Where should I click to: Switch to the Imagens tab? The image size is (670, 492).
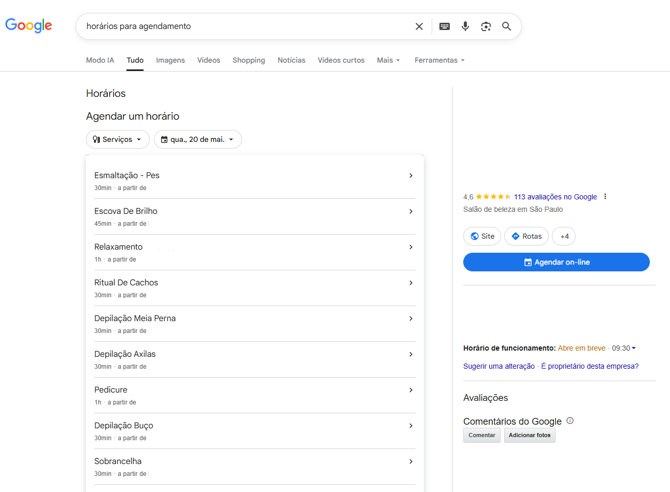pyautogui.click(x=170, y=60)
